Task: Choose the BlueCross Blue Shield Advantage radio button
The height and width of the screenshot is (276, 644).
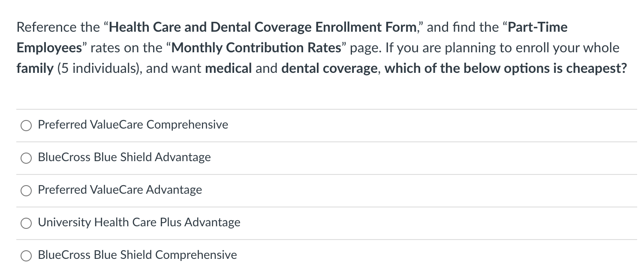Action: coord(26,158)
